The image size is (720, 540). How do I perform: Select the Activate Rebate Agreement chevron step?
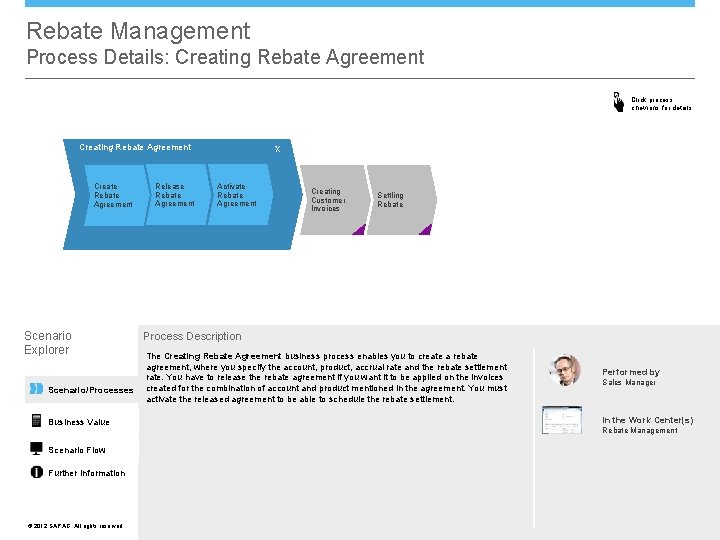(x=239, y=195)
